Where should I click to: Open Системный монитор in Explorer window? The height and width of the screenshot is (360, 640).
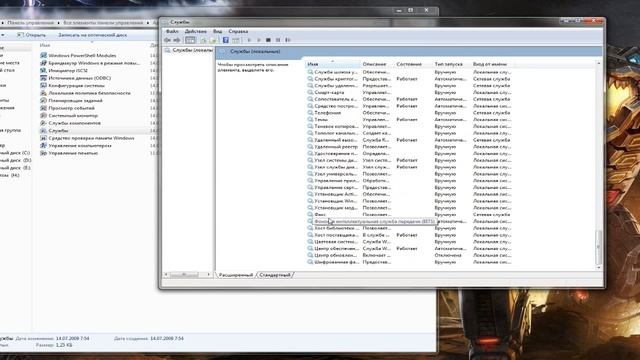tap(69, 116)
